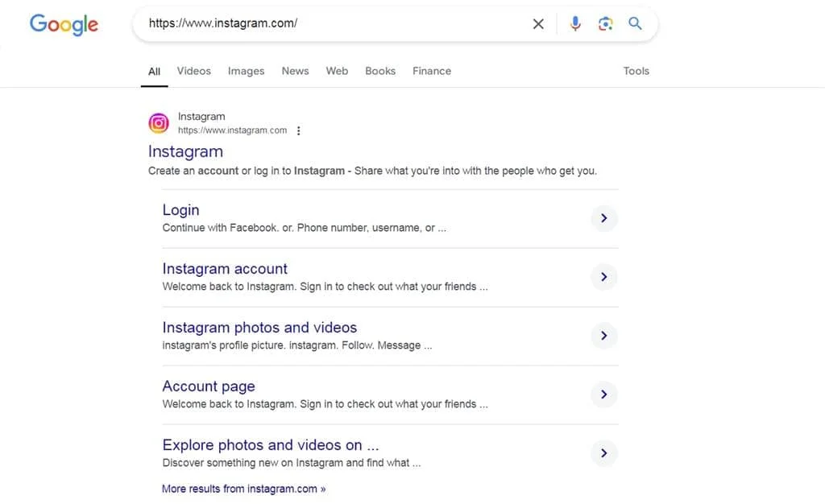The width and height of the screenshot is (825, 504).
Task: Start voice search with microphone icon
Action: coord(575,23)
